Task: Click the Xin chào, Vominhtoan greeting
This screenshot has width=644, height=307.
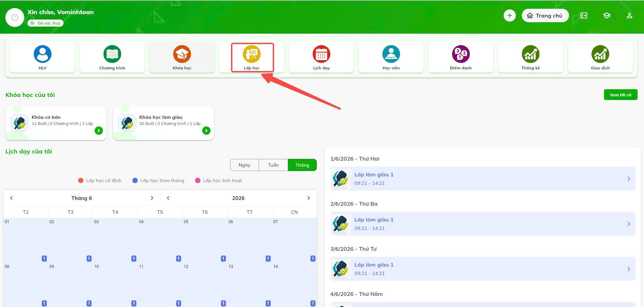Action: 61,12
